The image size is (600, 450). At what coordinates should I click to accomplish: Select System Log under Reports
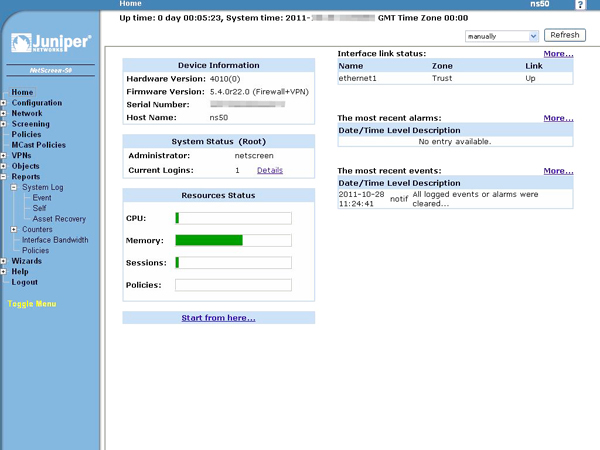pyautogui.click(x=43, y=187)
